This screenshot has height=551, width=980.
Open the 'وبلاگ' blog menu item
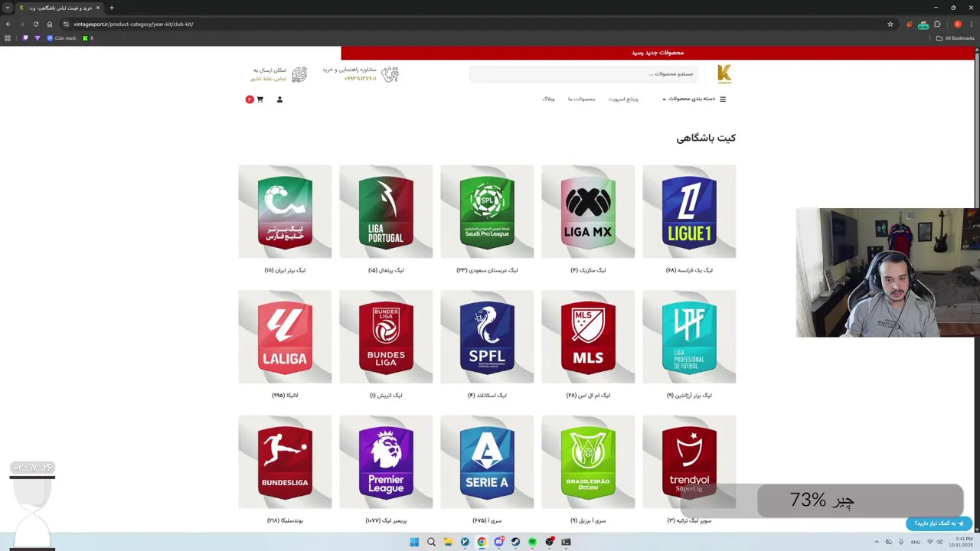coord(548,99)
